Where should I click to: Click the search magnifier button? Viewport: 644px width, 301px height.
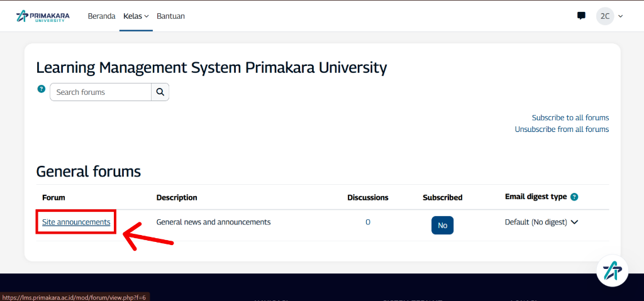coord(160,92)
